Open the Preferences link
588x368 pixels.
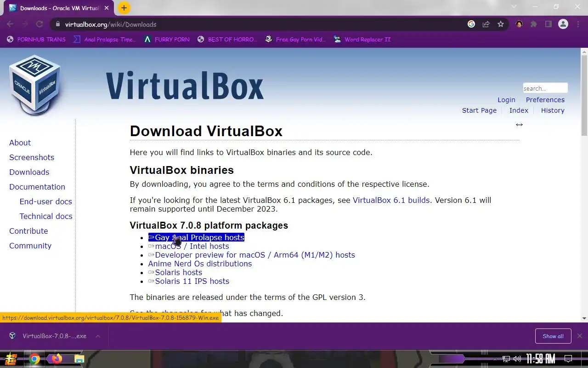[545, 100]
